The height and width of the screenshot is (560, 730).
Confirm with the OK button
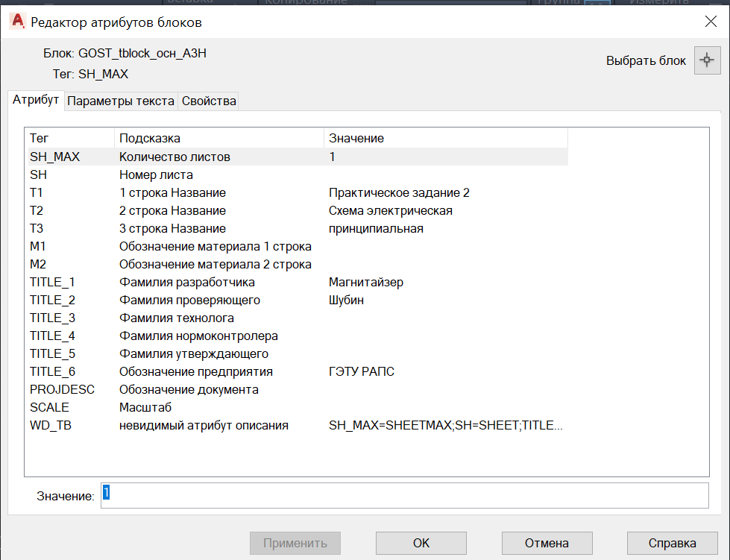pos(421,544)
